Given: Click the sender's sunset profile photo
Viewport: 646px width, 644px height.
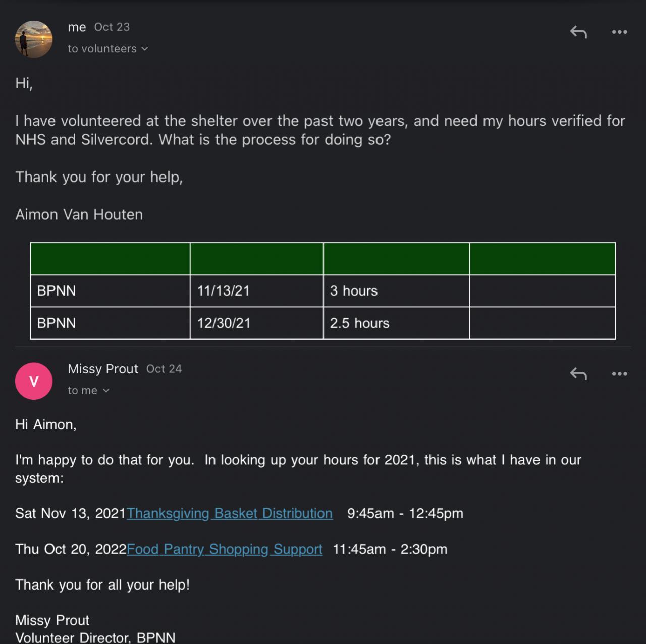Looking at the screenshot, I should (34, 39).
